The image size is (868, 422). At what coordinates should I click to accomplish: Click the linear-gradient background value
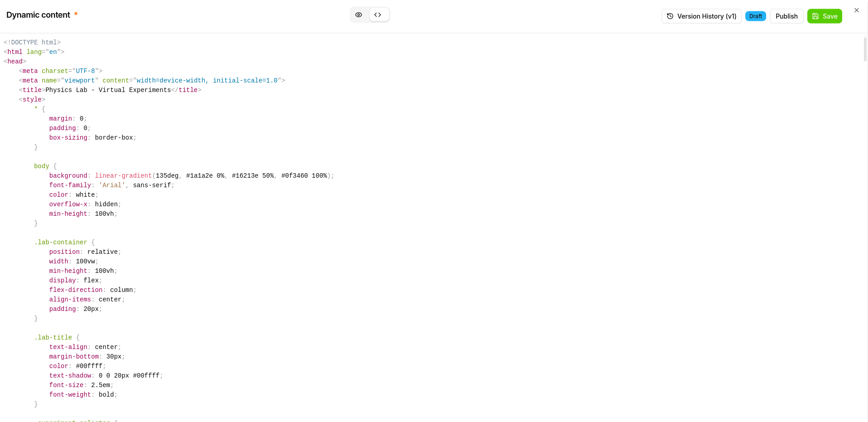tap(123, 175)
